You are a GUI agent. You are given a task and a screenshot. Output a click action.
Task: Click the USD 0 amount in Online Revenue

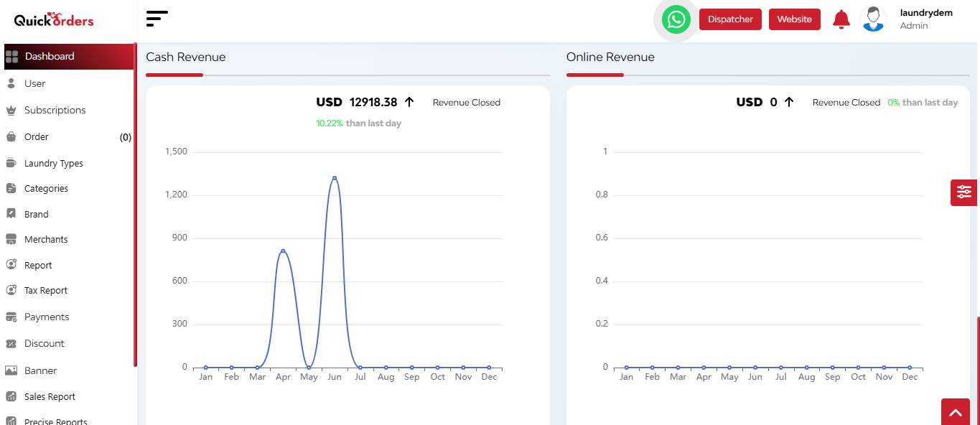(757, 102)
